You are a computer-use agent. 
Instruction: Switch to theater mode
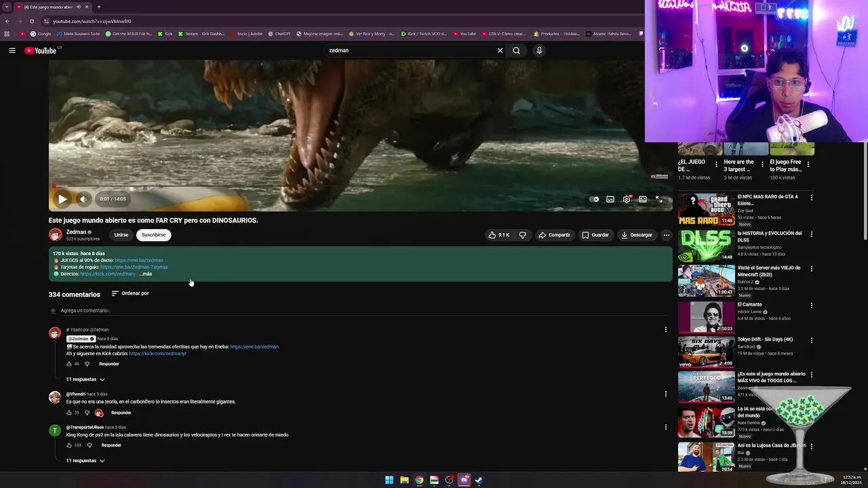click(643, 199)
